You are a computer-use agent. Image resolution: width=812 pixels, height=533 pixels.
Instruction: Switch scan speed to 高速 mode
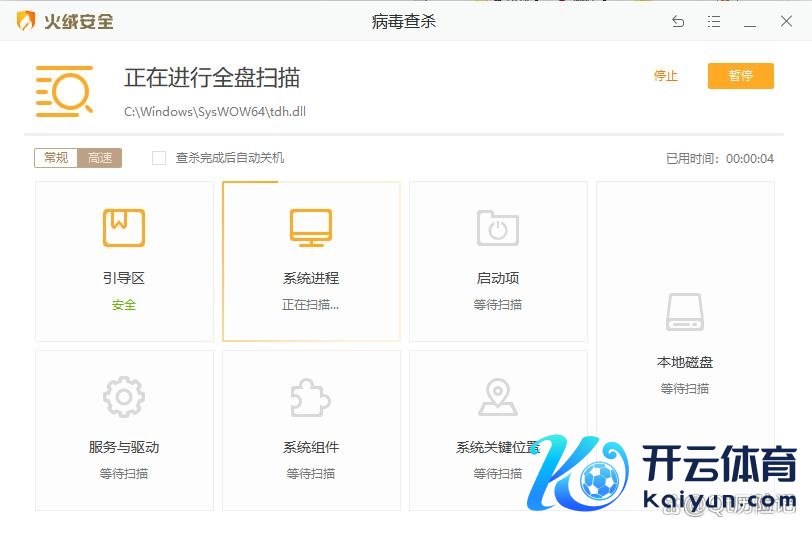pos(100,158)
